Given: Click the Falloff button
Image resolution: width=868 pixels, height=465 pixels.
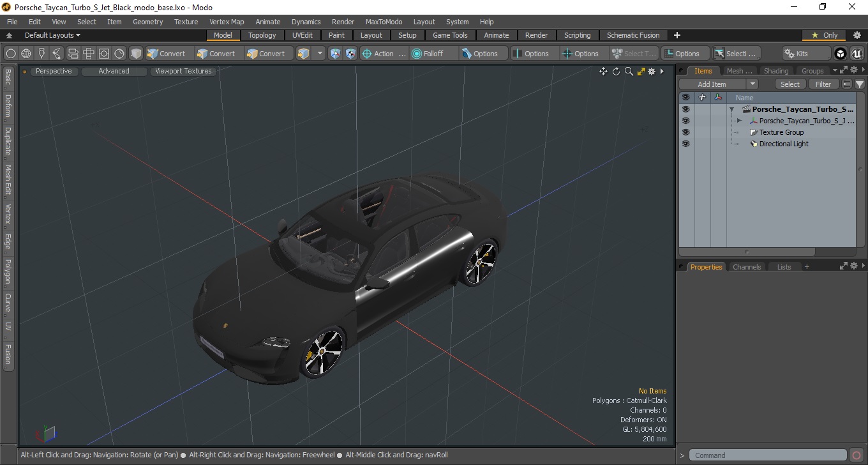Looking at the screenshot, I should coord(434,54).
